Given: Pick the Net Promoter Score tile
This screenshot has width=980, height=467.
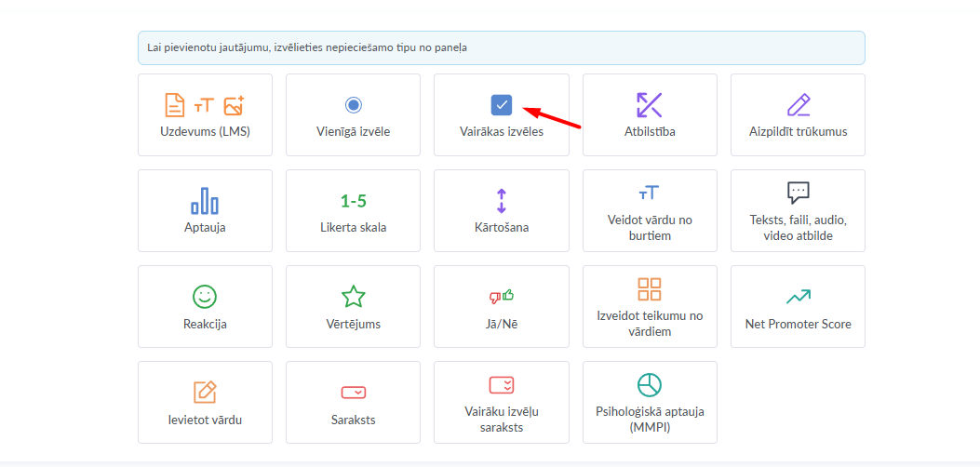Looking at the screenshot, I should click(798, 306).
